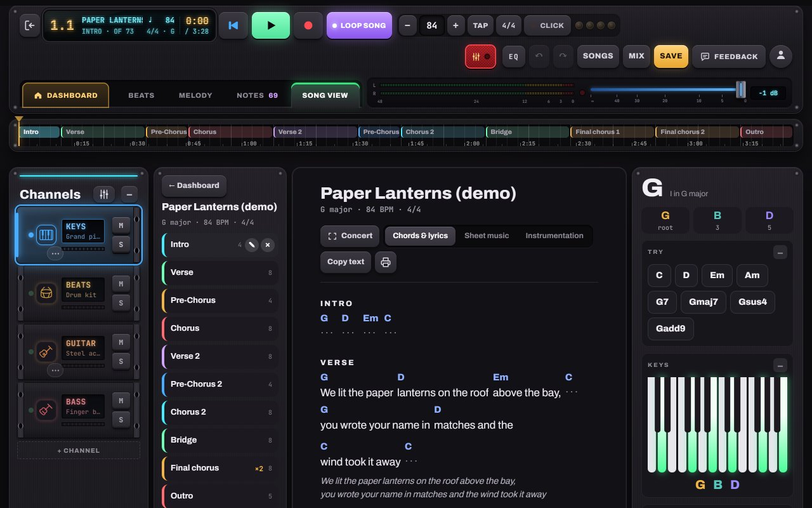Click the Copy text button
812x508 pixels.
[x=346, y=262]
